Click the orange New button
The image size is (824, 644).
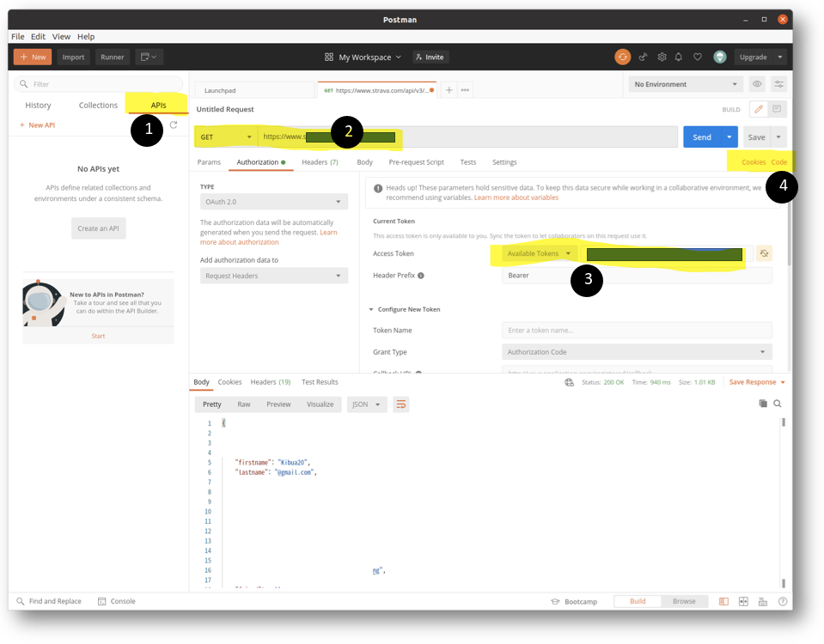pos(33,57)
